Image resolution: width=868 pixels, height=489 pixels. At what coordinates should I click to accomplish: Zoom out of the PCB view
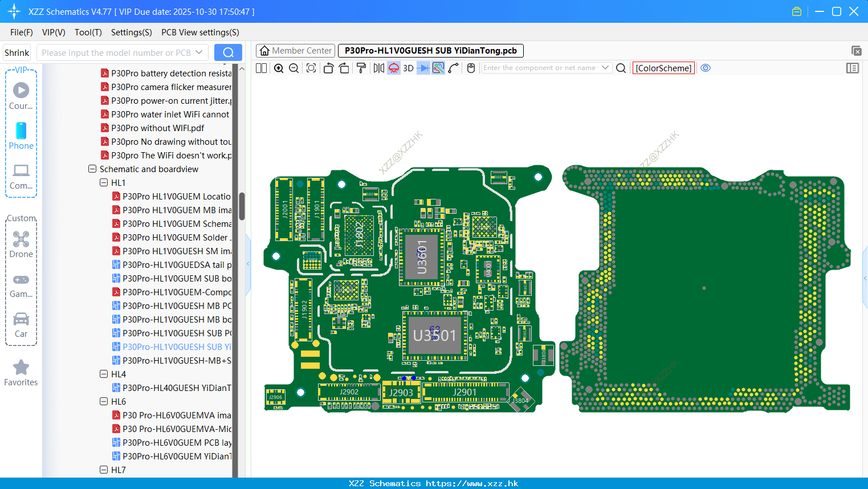294,68
